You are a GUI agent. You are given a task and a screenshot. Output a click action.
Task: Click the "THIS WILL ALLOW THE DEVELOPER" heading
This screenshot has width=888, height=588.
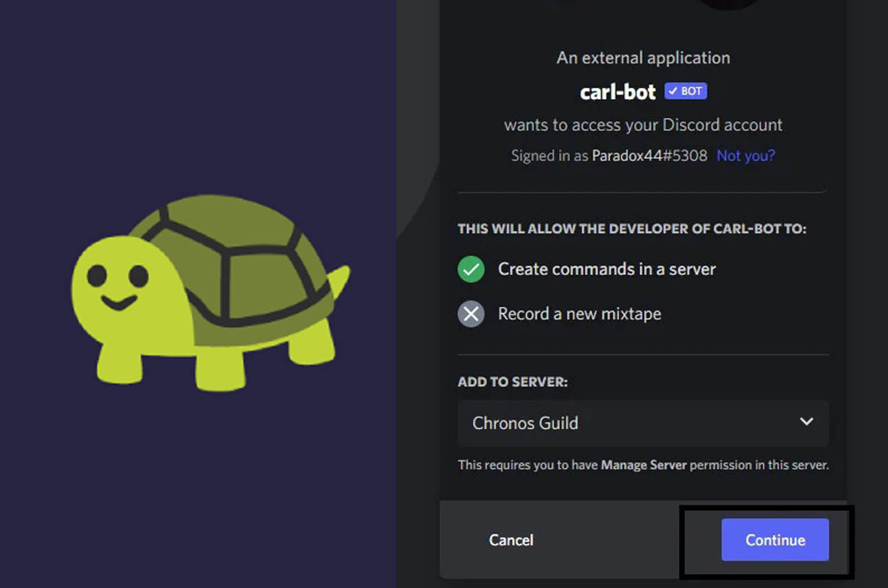[x=632, y=229]
